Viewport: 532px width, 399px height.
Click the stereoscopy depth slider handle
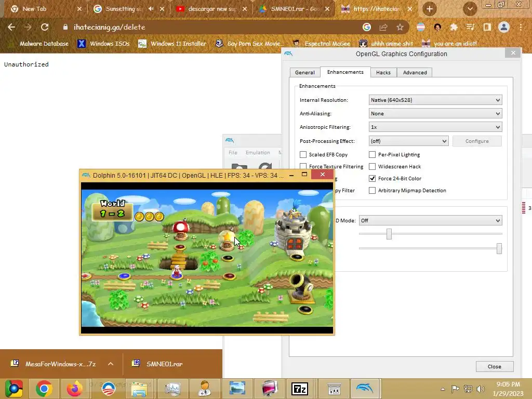click(389, 234)
